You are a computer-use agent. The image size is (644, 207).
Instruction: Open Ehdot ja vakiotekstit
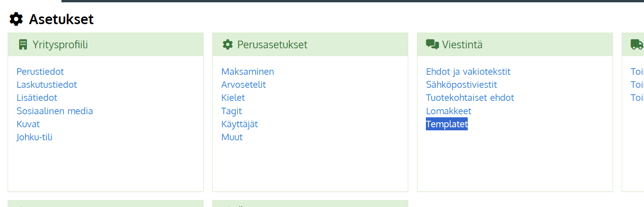468,72
